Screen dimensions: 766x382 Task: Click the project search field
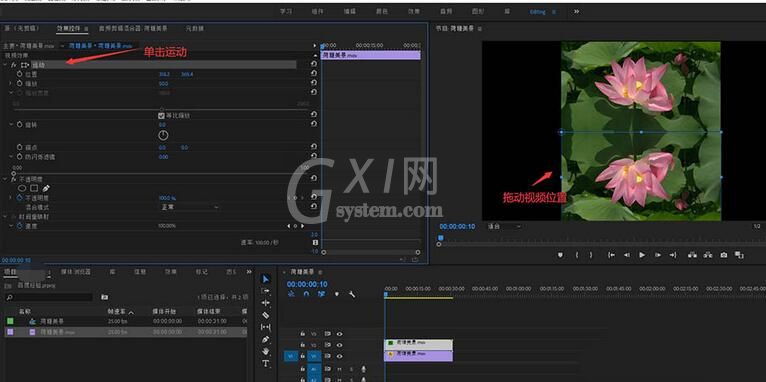[48, 297]
